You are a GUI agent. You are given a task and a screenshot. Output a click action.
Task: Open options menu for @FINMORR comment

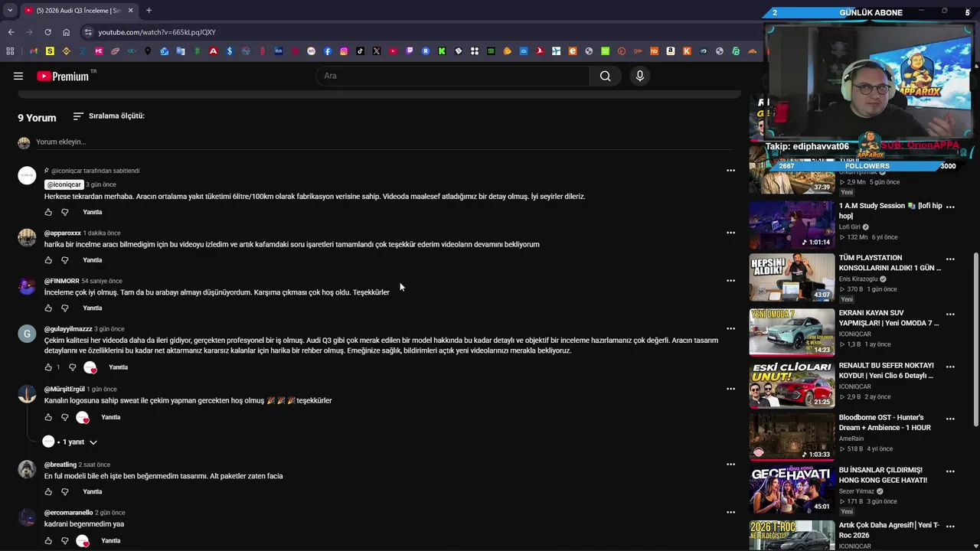pyautogui.click(x=730, y=281)
